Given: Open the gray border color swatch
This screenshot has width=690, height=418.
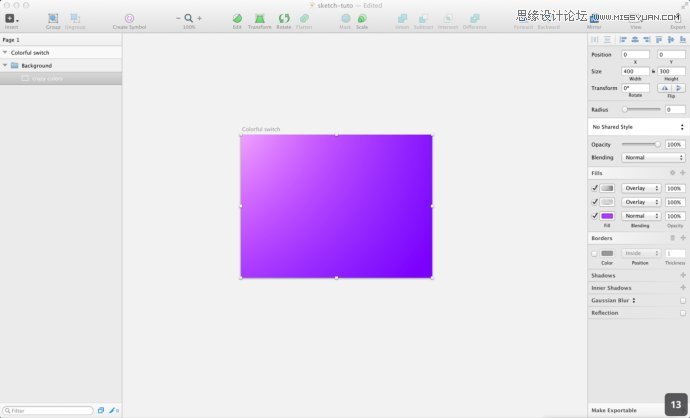Looking at the screenshot, I should (x=607, y=253).
